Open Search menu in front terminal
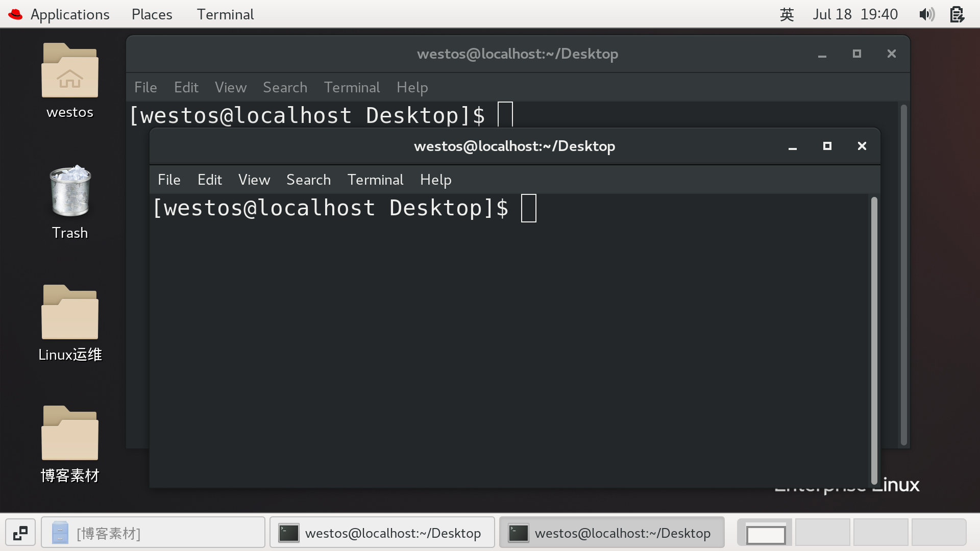This screenshot has width=980, height=551. [309, 180]
